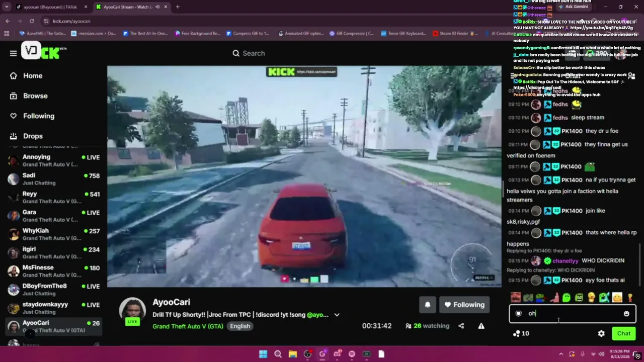Reload the page
The image size is (644, 362).
click(x=32, y=21)
